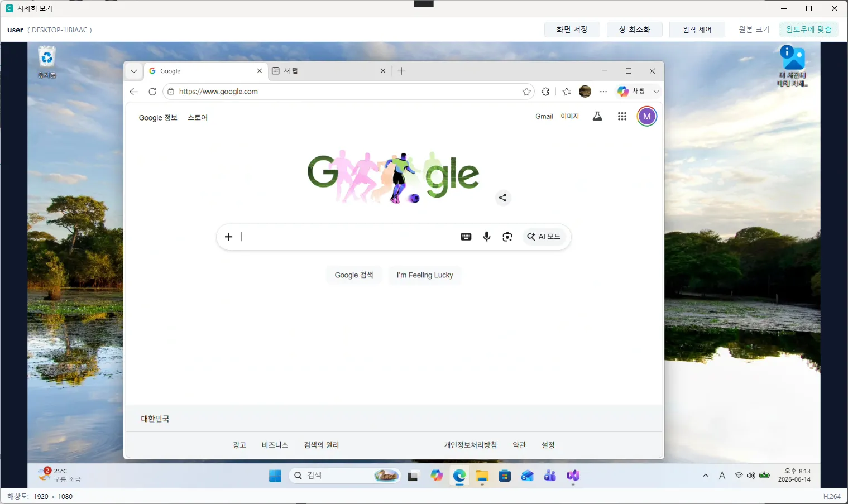Click 화면 저장 button
This screenshot has width=848, height=504.
(x=572, y=30)
